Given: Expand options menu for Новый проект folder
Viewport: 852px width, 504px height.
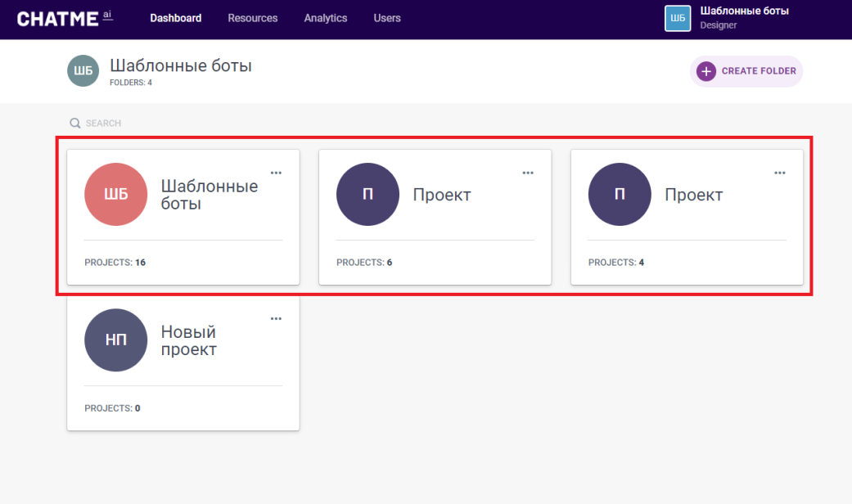Looking at the screenshot, I should 276,319.
